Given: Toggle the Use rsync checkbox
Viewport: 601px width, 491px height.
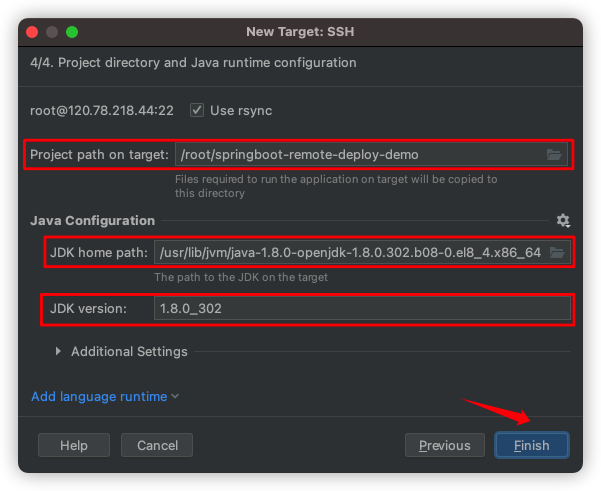Looking at the screenshot, I should [197, 110].
